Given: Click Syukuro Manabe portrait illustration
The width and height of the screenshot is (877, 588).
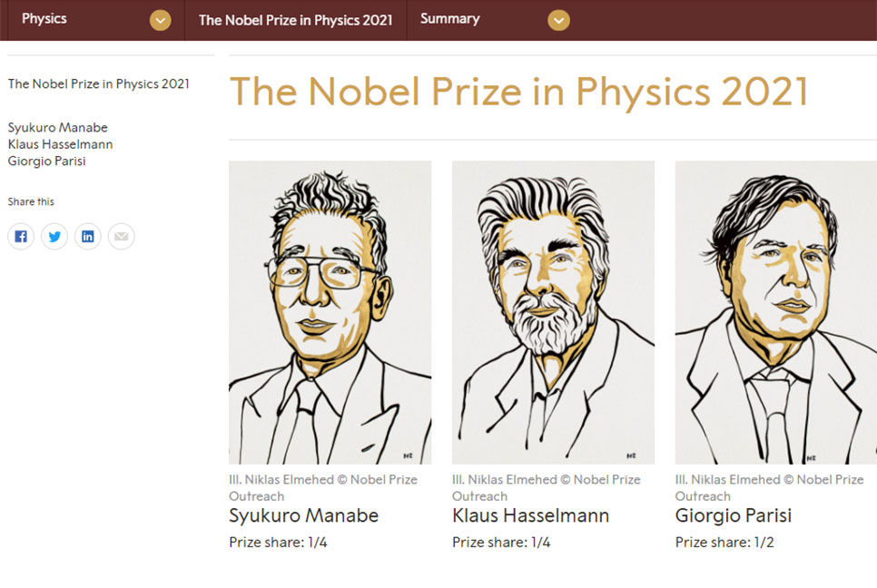Looking at the screenshot, I should [x=330, y=312].
